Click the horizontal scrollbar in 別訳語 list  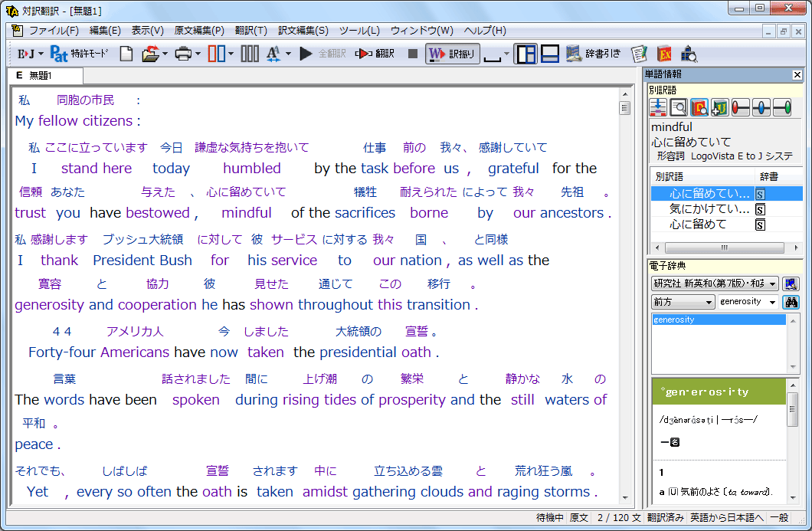(720, 247)
